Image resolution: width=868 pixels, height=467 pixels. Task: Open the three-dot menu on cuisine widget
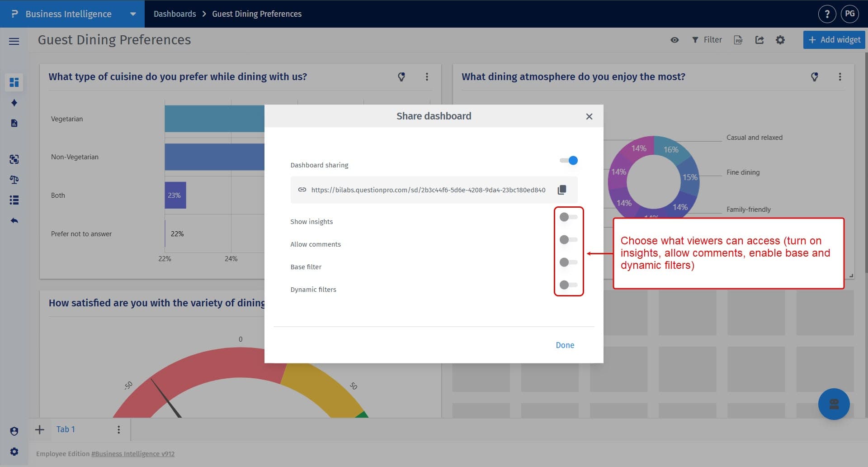(426, 77)
